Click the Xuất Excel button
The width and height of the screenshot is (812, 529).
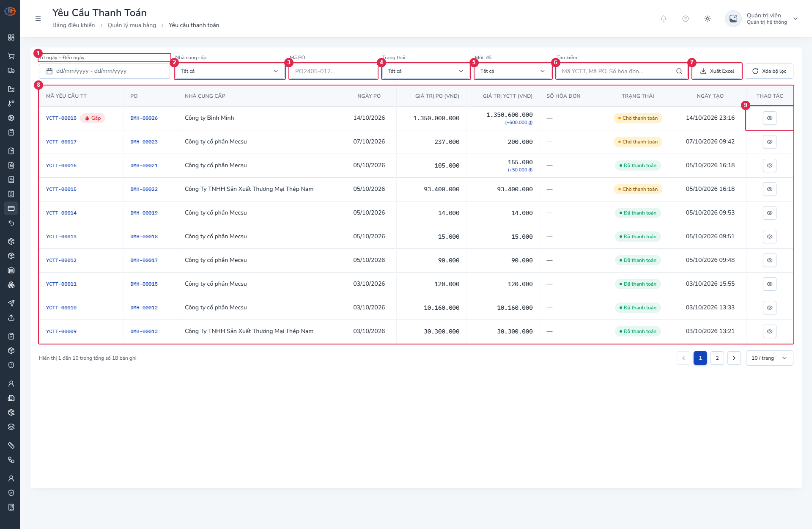717,71
